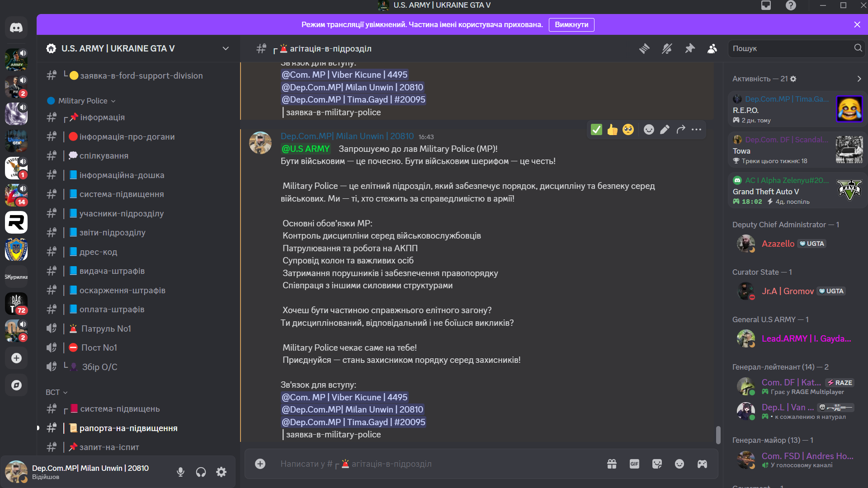The width and height of the screenshot is (868, 488).
Task: Open the emoji picker in message box
Action: tap(679, 464)
